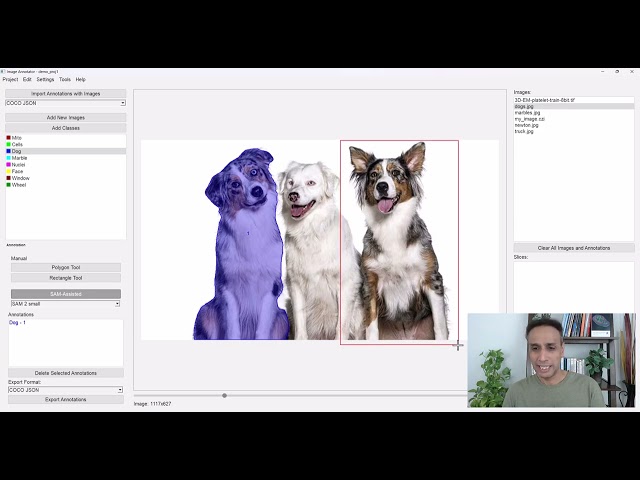Click Export Annotations button
The width and height of the screenshot is (640, 480).
pyautogui.click(x=66, y=400)
